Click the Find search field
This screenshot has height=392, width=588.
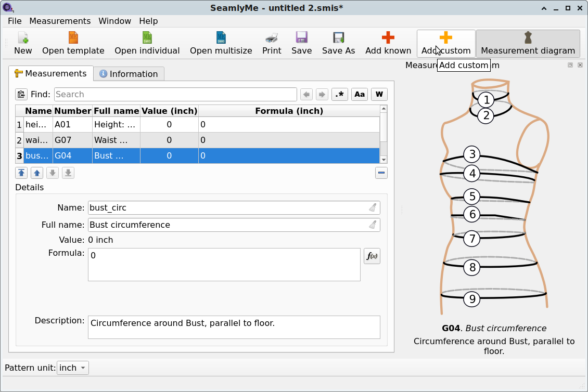(175, 95)
